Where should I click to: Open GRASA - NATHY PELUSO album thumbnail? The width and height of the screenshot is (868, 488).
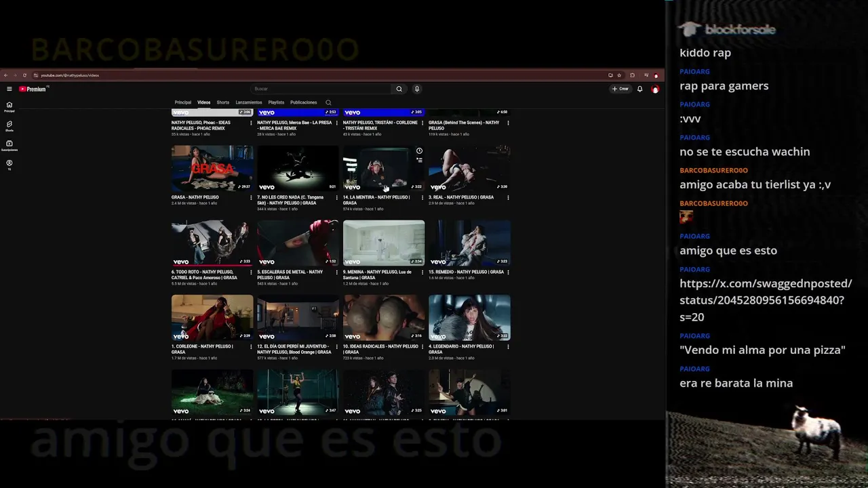(212, 168)
